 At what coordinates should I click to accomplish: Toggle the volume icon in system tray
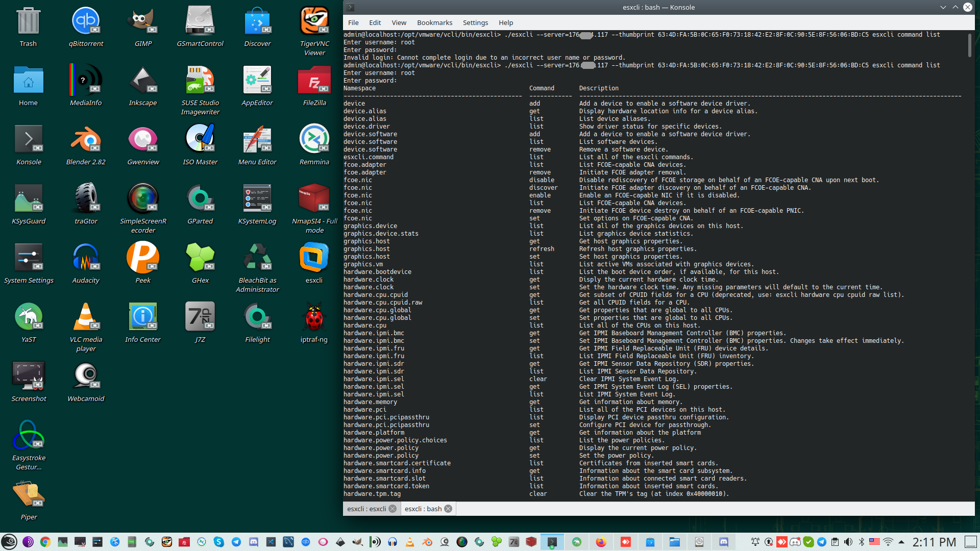848,542
